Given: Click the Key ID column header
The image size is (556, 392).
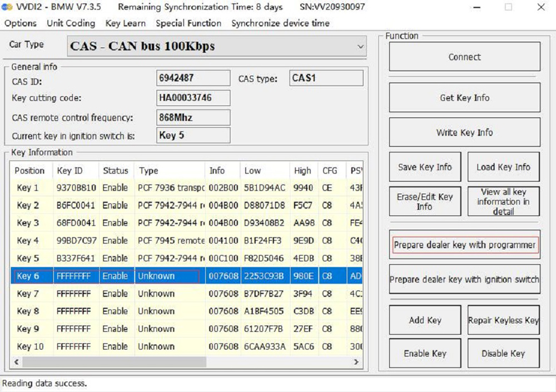Looking at the screenshot, I should click(76, 171).
